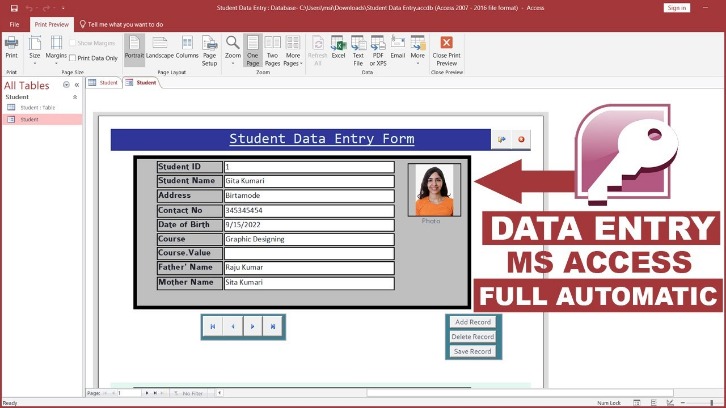The height and width of the screenshot is (408, 726).
Task: Go to first record button on form
Action: click(x=213, y=326)
